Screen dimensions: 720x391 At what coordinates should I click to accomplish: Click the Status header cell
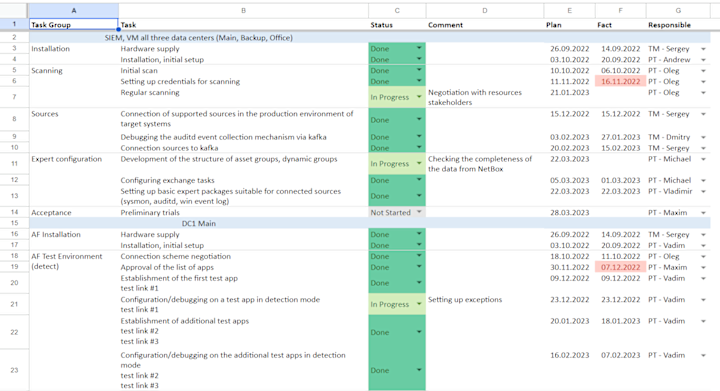tap(397, 25)
